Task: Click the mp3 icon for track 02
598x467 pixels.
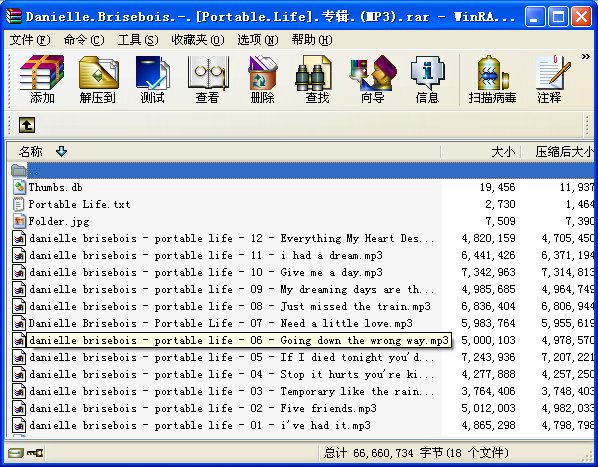Action: point(19,408)
